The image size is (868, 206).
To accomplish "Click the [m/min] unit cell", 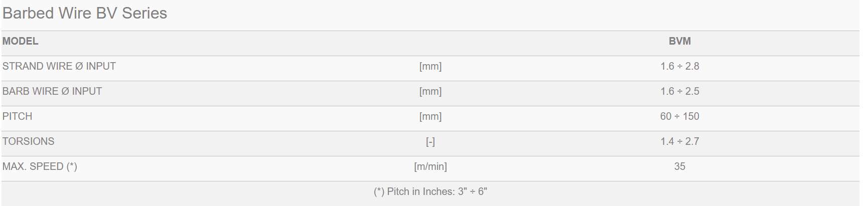I will (430, 166).
